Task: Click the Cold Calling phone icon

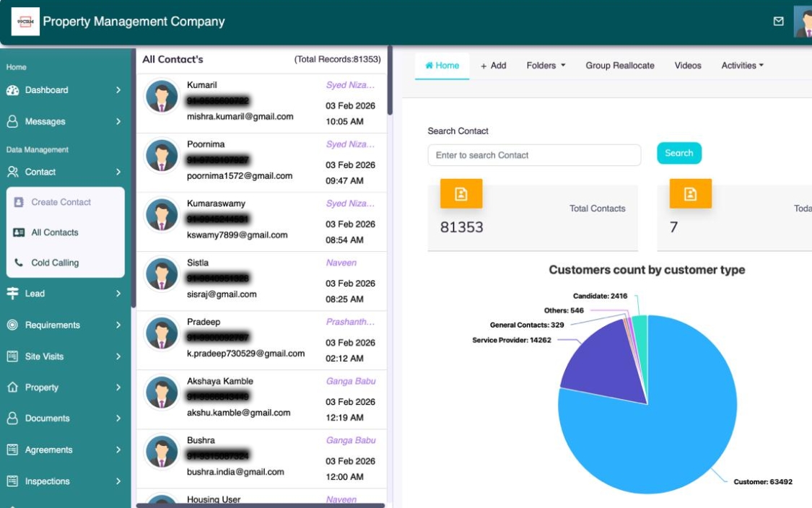Action: [21, 262]
